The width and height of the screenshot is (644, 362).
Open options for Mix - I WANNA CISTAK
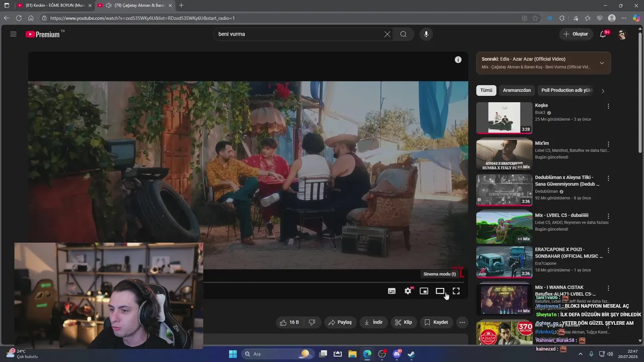[608, 289]
